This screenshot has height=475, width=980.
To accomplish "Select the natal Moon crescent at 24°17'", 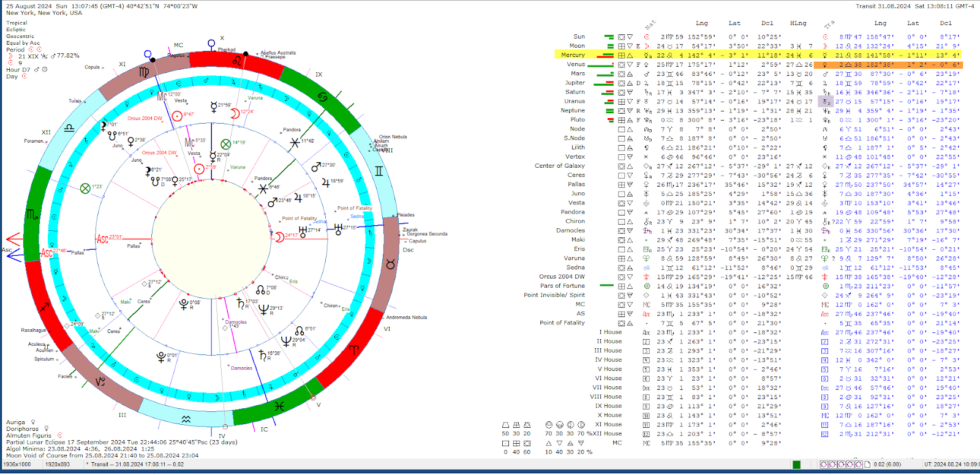I will point(279,237).
